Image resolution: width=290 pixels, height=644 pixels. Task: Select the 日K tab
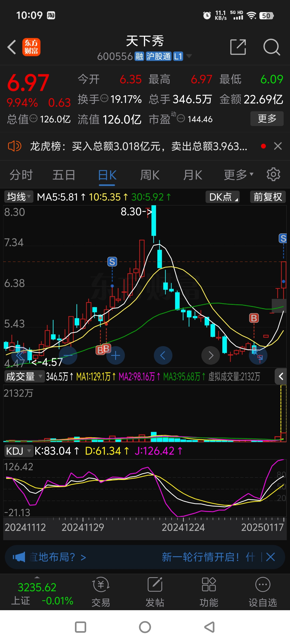[107, 175]
